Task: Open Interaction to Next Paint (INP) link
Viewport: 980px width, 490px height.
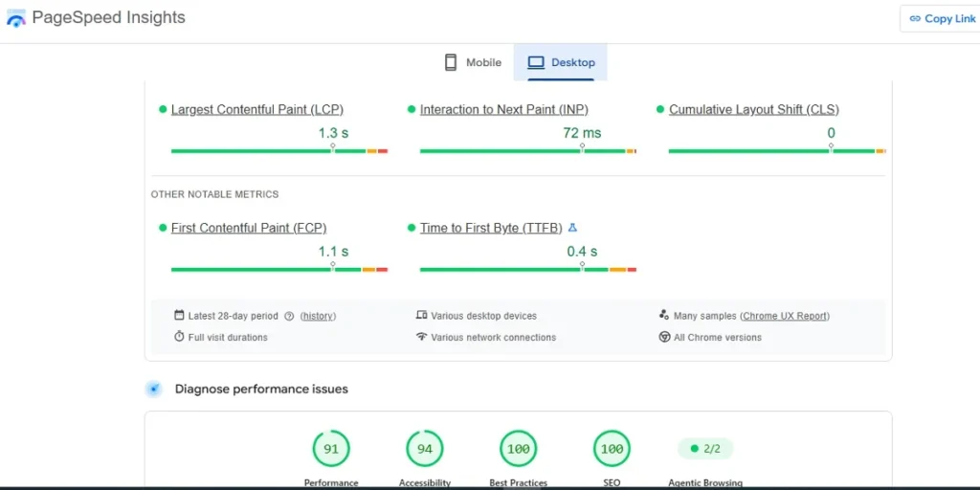Action: [x=503, y=109]
